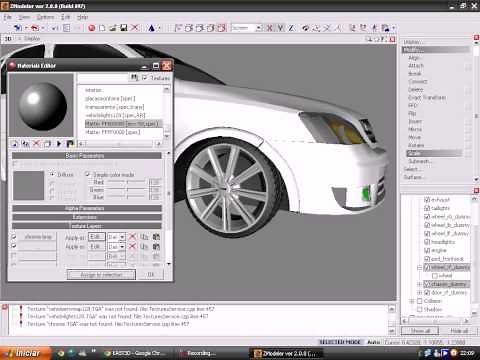This screenshot has height=360, width=480.
Task: Open Materials Editor via red sphere icon
Action: [92, 28]
